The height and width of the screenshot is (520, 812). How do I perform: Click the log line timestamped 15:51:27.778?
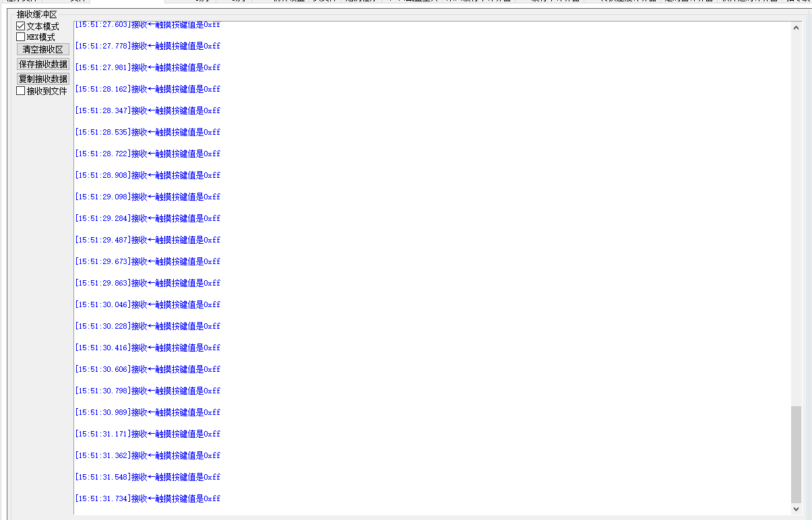tap(148, 46)
